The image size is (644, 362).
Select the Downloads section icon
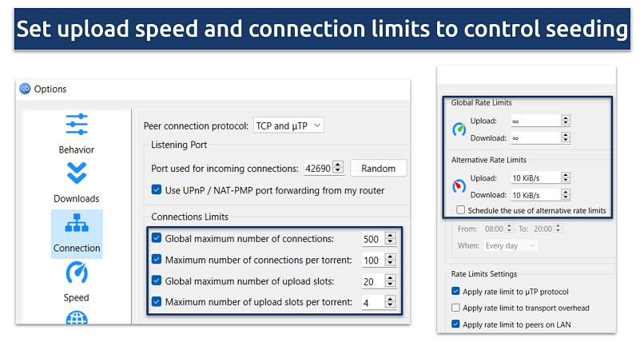click(77, 173)
